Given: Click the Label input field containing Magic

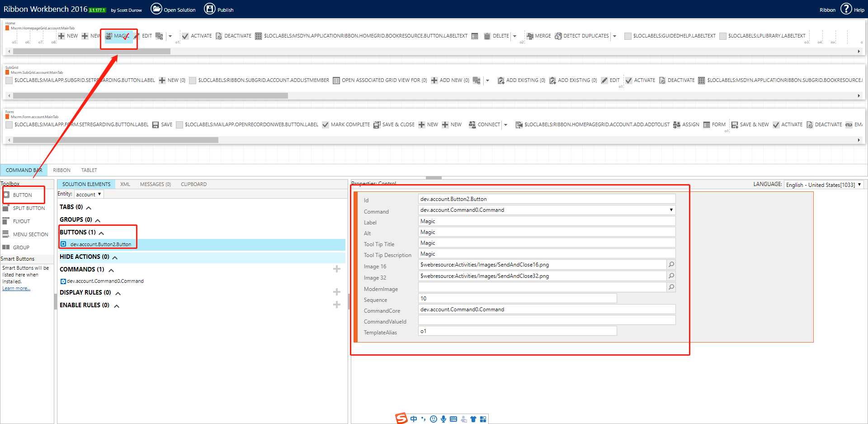Looking at the screenshot, I should 547,221.
